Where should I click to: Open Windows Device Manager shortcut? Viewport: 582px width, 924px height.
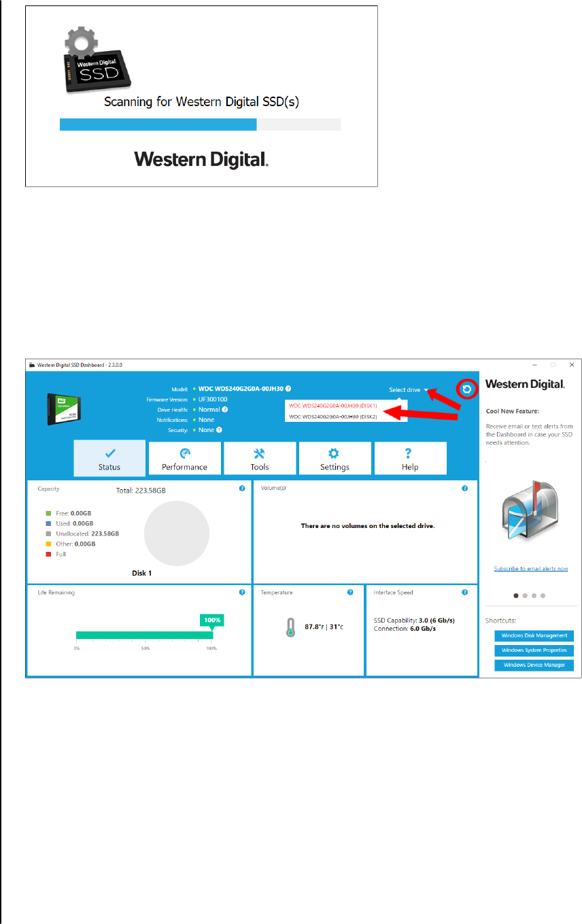pos(534,665)
